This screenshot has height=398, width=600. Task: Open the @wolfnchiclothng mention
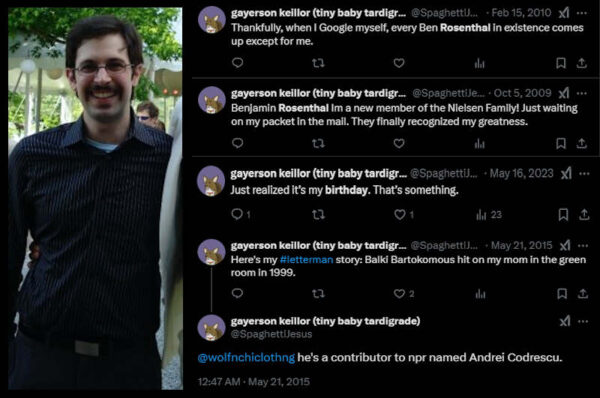pos(246,358)
